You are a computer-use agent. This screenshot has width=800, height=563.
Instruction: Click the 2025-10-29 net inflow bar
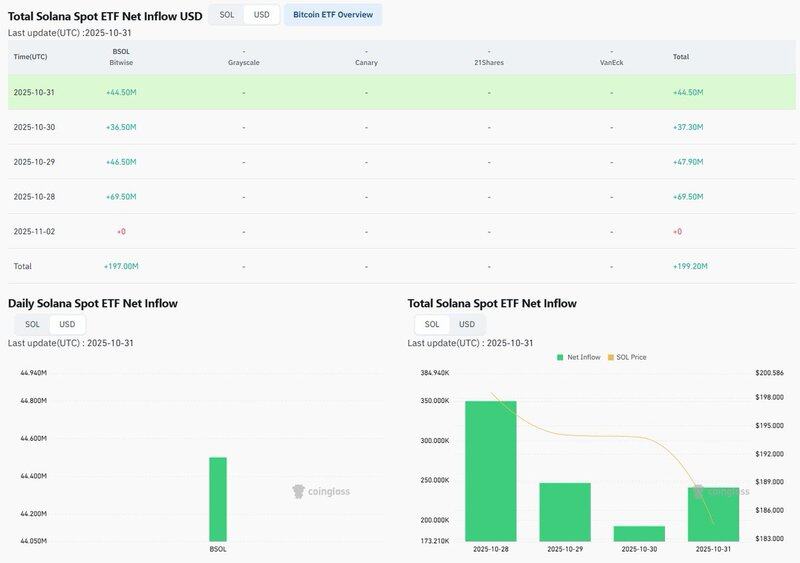(565, 512)
